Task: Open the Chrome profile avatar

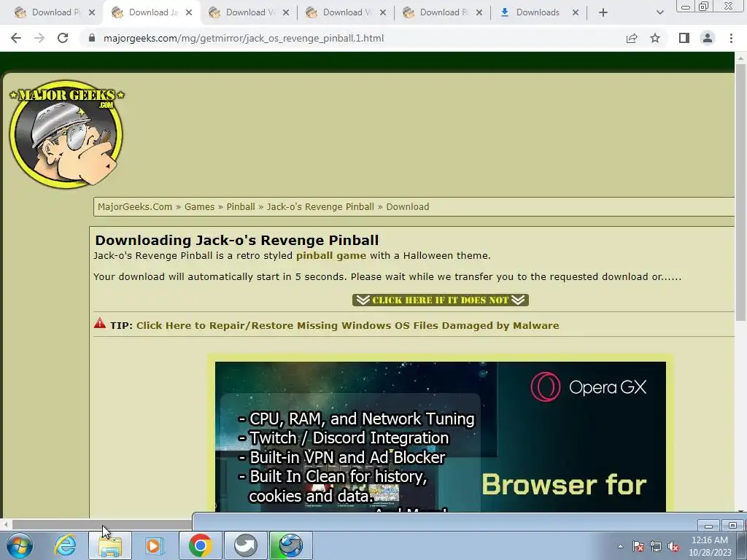Action: click(708, 38)
